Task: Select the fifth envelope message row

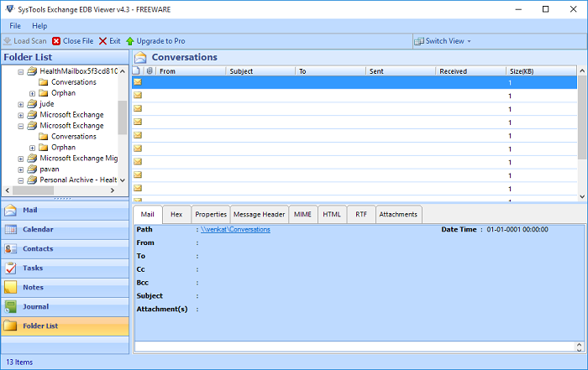Action: pos(354,136)
